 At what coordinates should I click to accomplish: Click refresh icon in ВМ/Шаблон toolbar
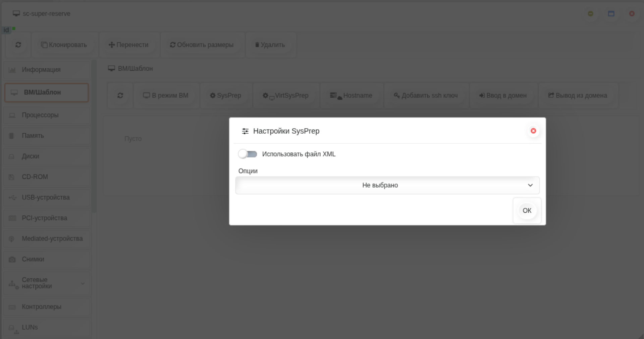tap(120, 95)
